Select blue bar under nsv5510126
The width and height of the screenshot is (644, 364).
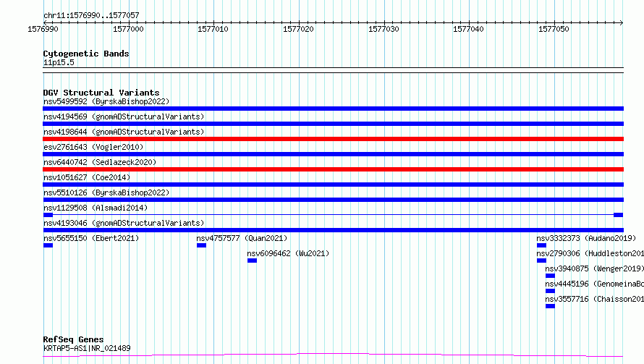click(x=333, y=200)
